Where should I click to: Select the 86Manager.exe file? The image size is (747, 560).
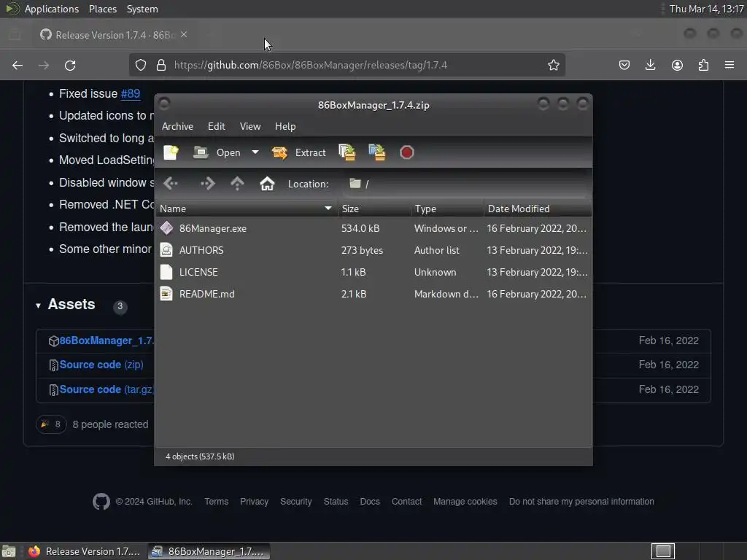pyautogui.click(x=373, y=228)
